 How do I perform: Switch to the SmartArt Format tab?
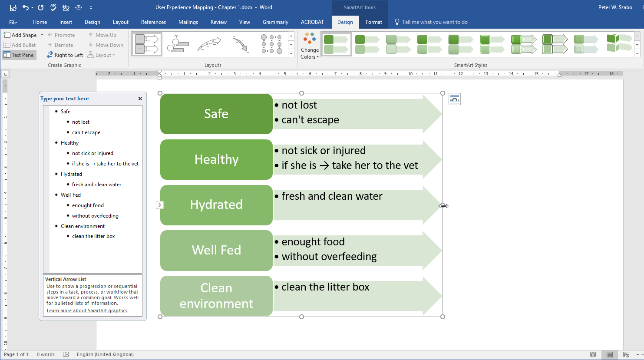373,22
